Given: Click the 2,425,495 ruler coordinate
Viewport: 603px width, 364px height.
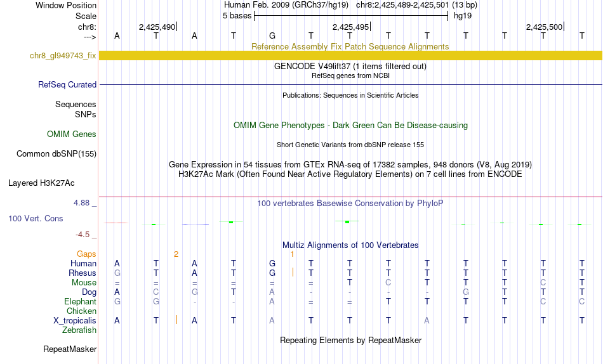Looking at the screenshot, I should point(351,27).
